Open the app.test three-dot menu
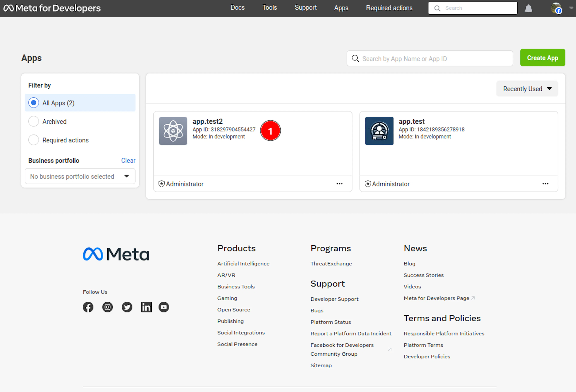The image size is (576, 392). [545, 183]
